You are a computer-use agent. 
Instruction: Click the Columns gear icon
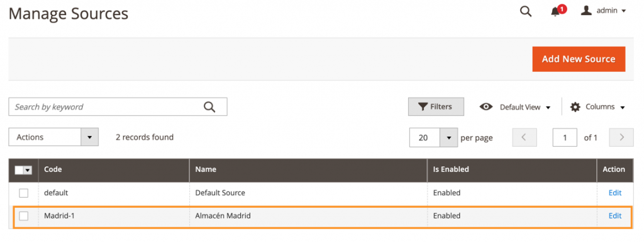575,107
